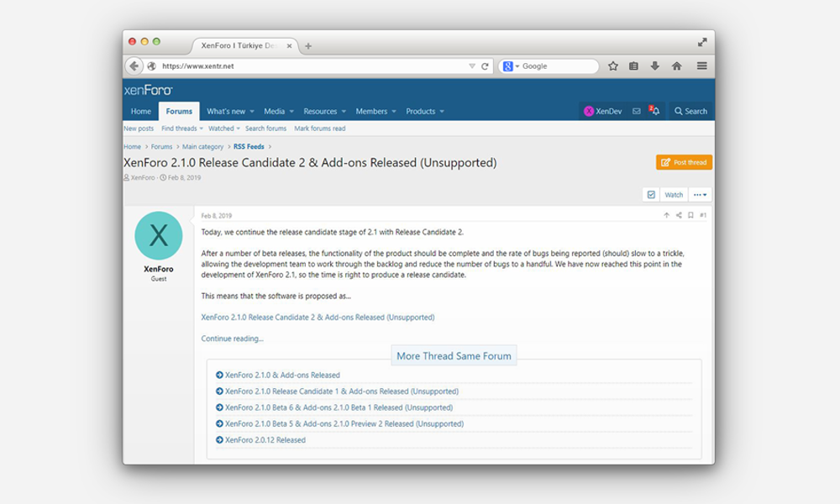
Task: Enter fullscreen with the expand arrows icon
Action: 702,42
